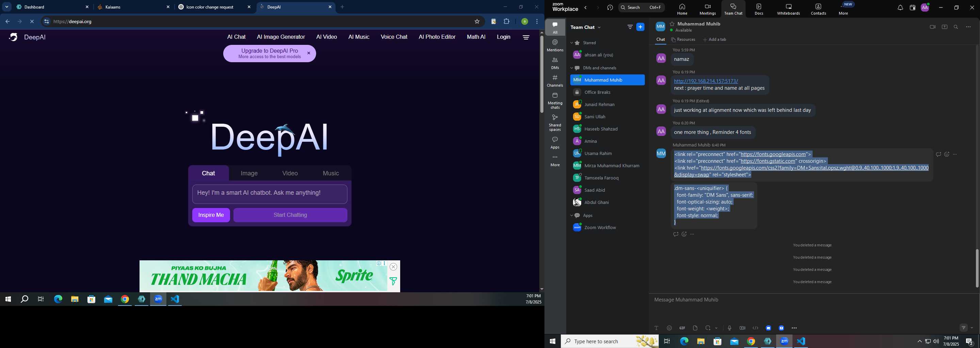Screen dimensions: 980x348
Task: Collapse DMs and channels section
Action: [x=571, y=68]
